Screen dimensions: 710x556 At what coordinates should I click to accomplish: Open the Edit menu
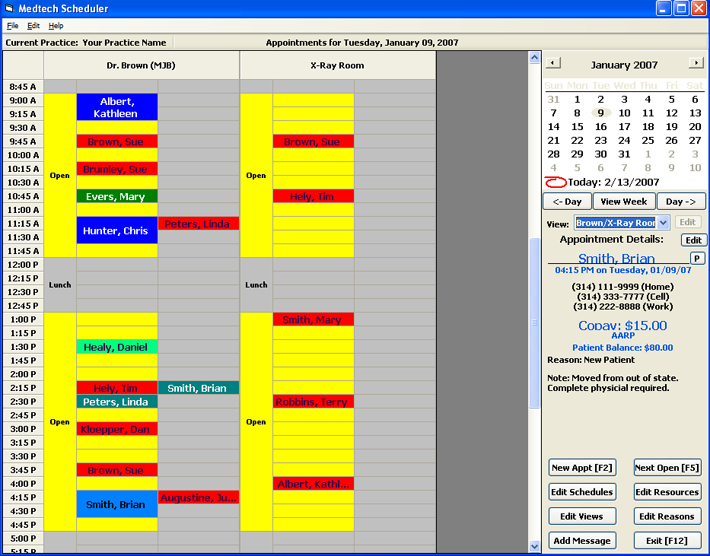33,26
